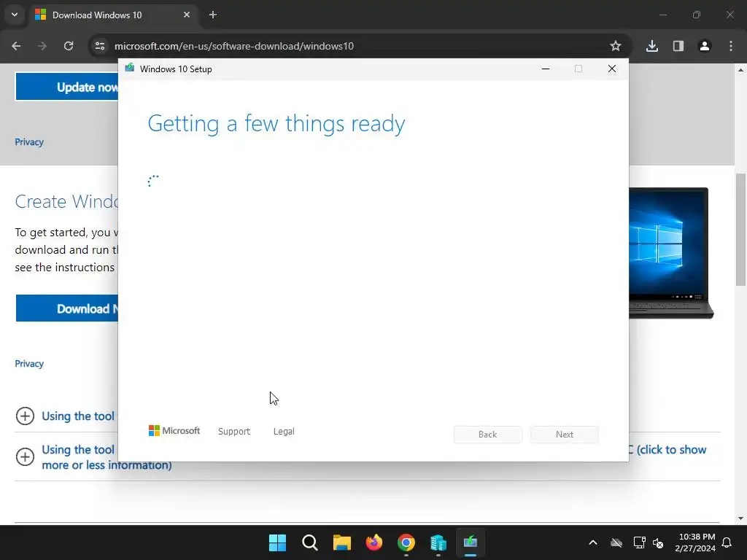
Task: Click the address bar URL
Action: click(x=234, y=46)
